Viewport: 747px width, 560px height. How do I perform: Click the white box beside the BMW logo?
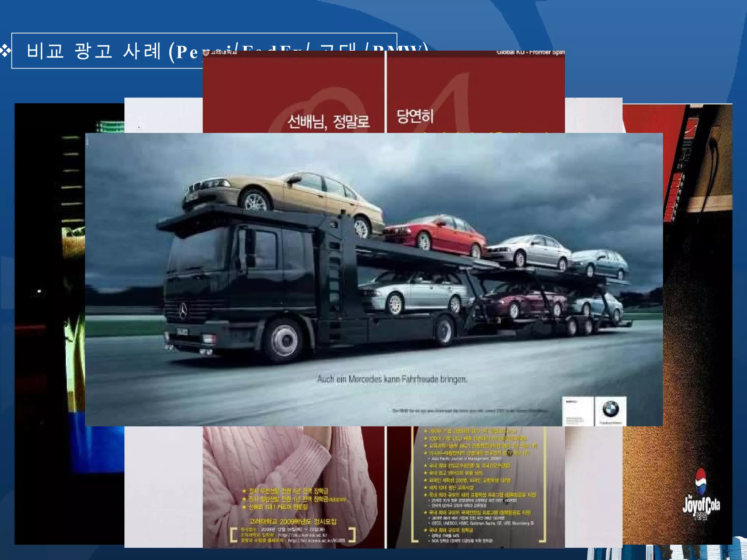(578, 411)
